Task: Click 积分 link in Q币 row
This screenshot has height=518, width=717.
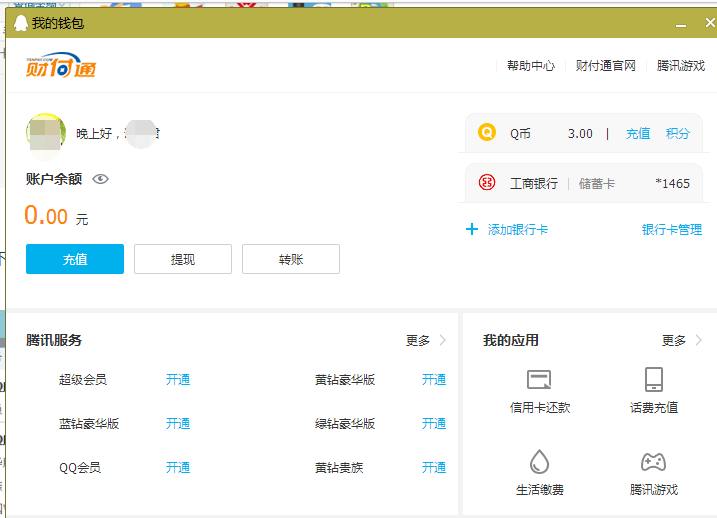Action: [678, 134]
